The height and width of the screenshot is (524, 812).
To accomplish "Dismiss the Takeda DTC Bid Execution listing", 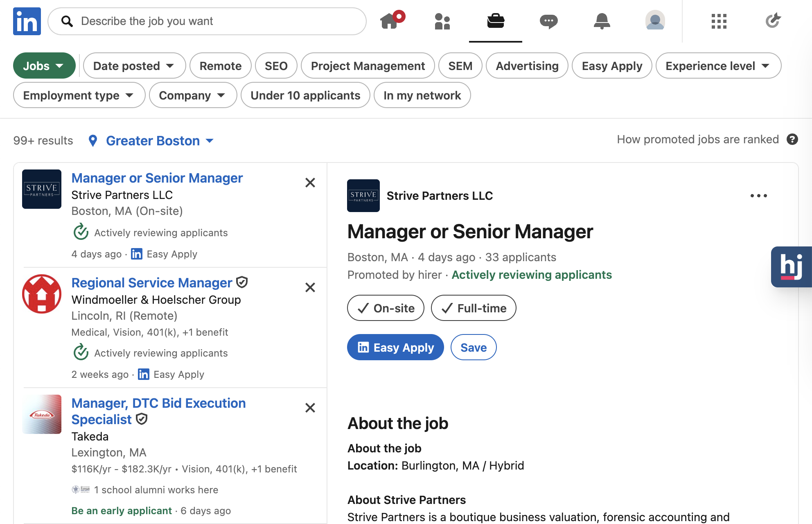I will pyautogui.click(x=310, y=408).
